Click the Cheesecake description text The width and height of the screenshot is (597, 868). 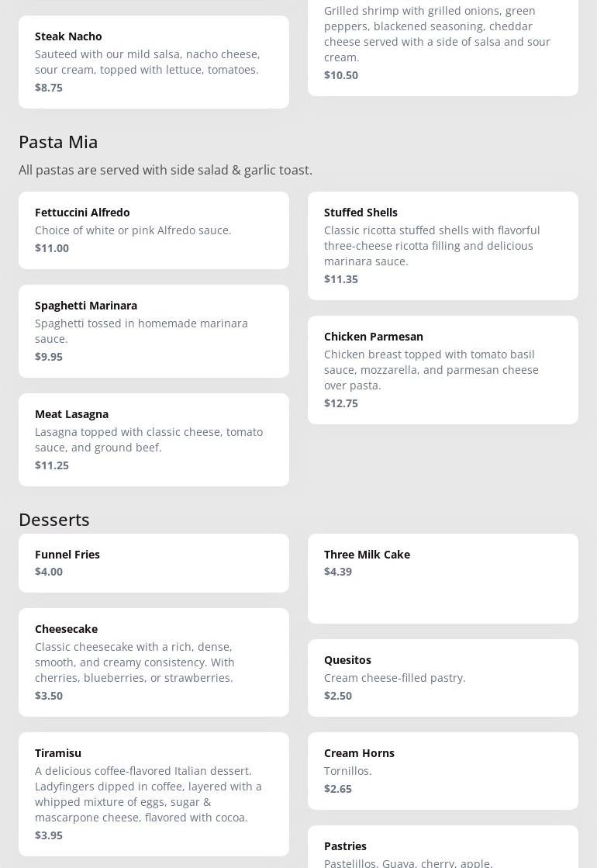135,662
